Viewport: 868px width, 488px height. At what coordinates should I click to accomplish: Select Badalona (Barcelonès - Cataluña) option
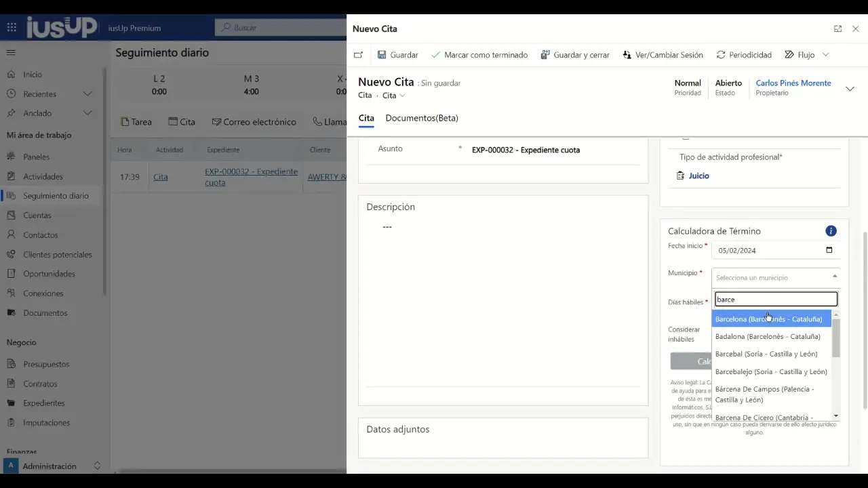768,337
